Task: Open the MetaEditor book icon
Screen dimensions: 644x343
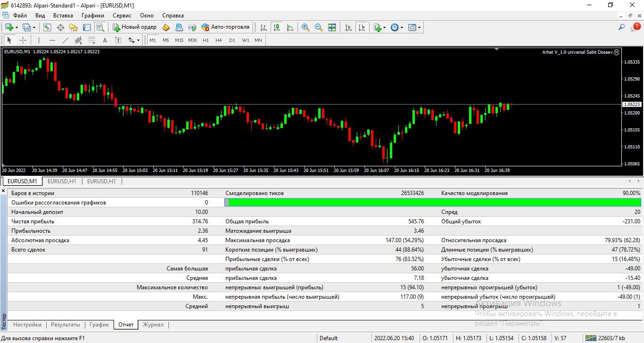Action: (x=166, y=27)
